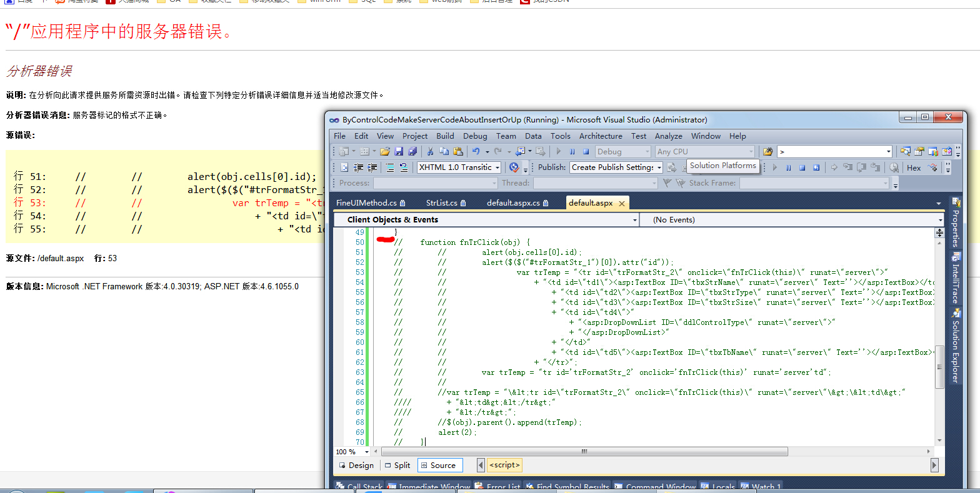Cut selection with the scissors icon
Image resolution: width=980 pixels, height=493 pixels.
coord(430,151)
